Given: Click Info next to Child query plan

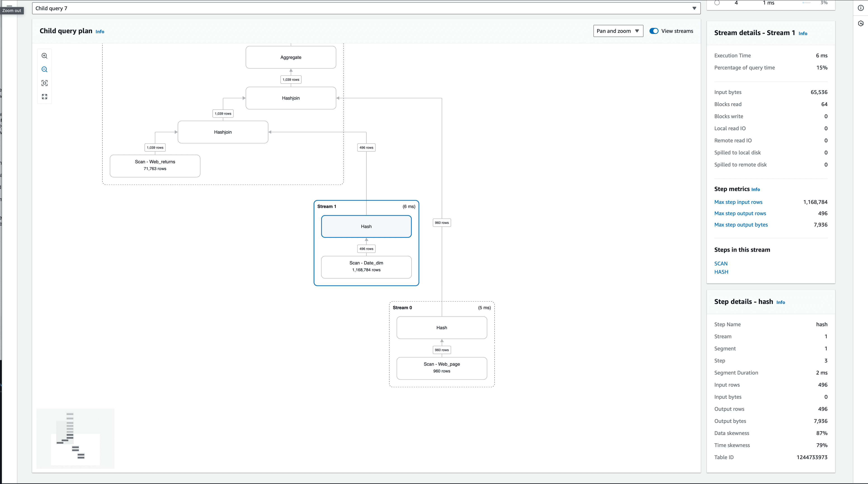Looking at the screenshot, I should pos(100,31).
